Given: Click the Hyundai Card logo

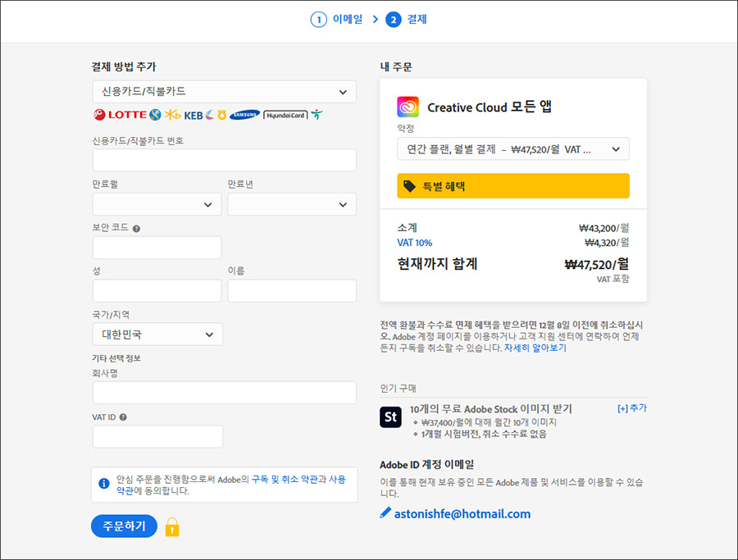Looking at the screenshot, I should coord(285,115).
